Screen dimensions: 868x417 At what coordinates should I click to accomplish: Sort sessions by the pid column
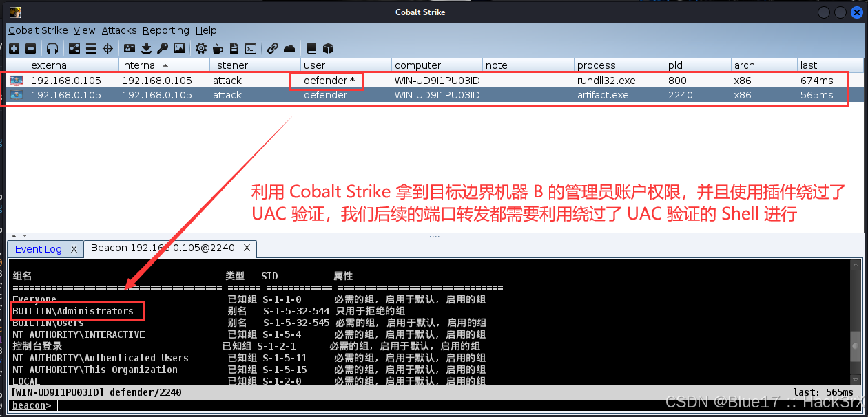(x=698, y=65)
